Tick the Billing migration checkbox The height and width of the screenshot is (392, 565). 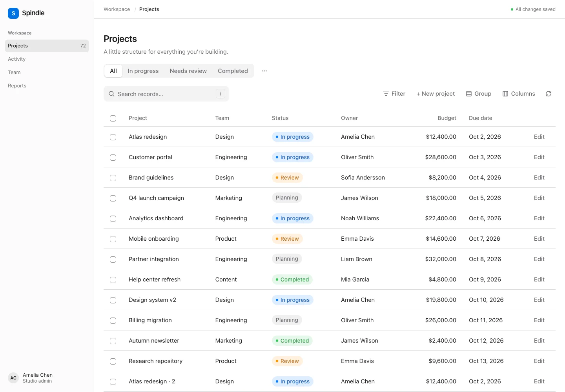pyautogui.click(x=113, y=321)
